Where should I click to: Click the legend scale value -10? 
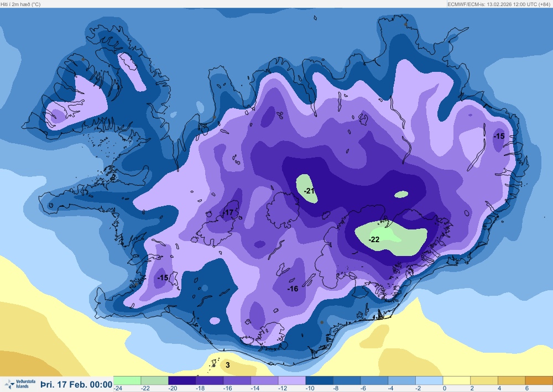pos(310,388)
